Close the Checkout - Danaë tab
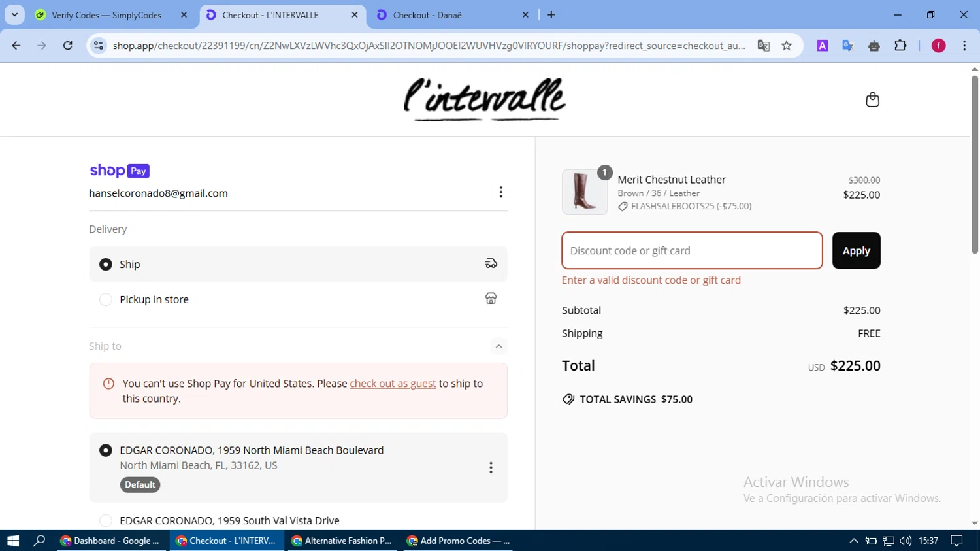Screen dimensions: 980x551 (525, 15)
